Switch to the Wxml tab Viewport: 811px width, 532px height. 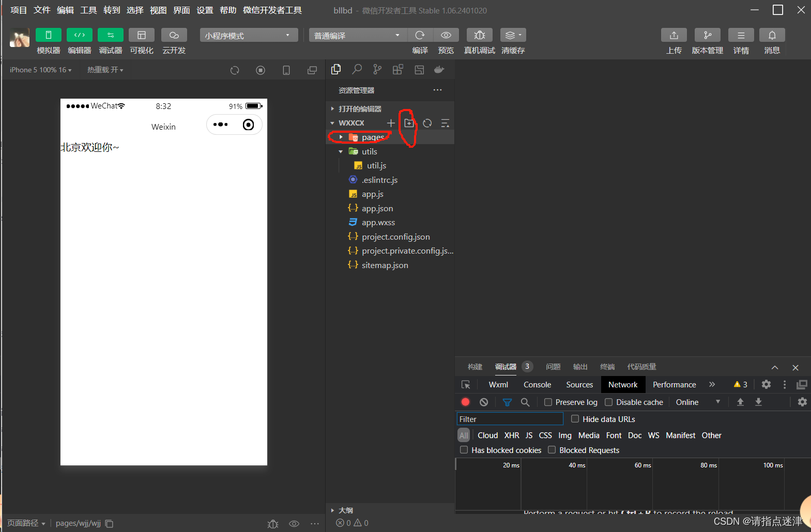[x=498, y=385]
